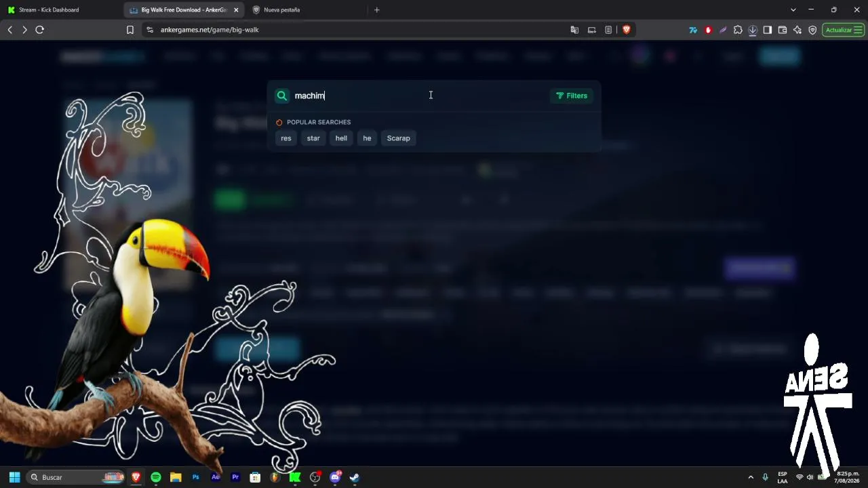
Task: Select the "star" popular search chip
Action: click(x=313, y=138)
